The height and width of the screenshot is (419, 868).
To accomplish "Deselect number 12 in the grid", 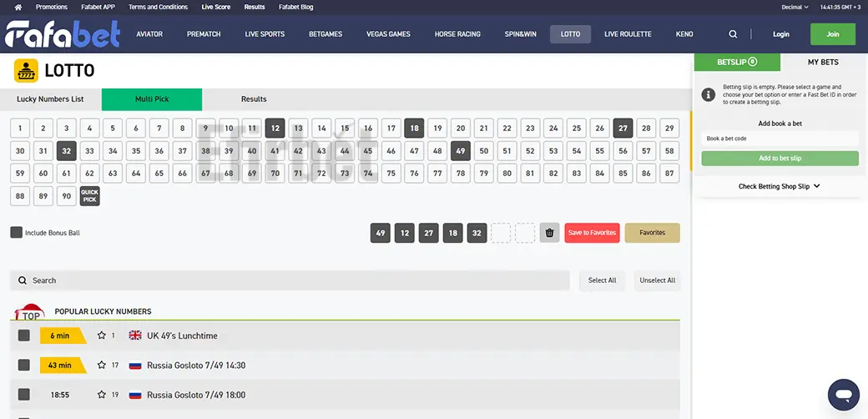I will click(275, 128).
